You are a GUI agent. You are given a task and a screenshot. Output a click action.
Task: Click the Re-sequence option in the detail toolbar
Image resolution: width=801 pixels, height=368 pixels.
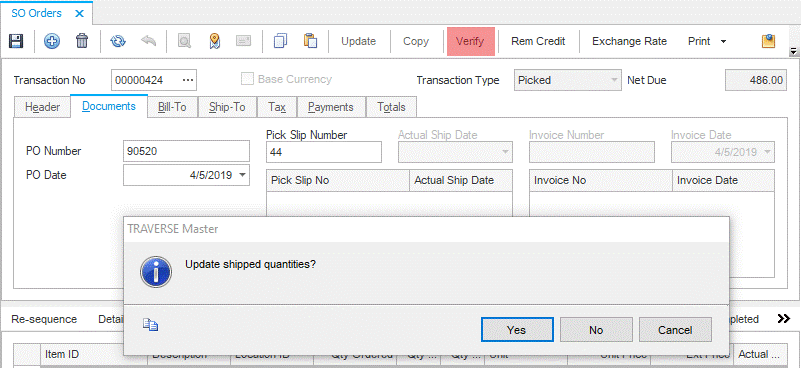click(x=44, y=319)
